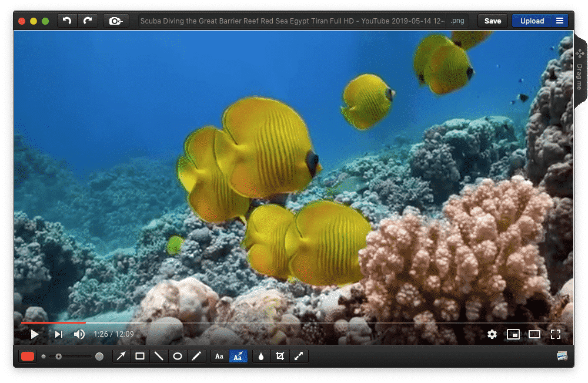
Task: Select the Pen drawing tool
Action: [196, 356]
